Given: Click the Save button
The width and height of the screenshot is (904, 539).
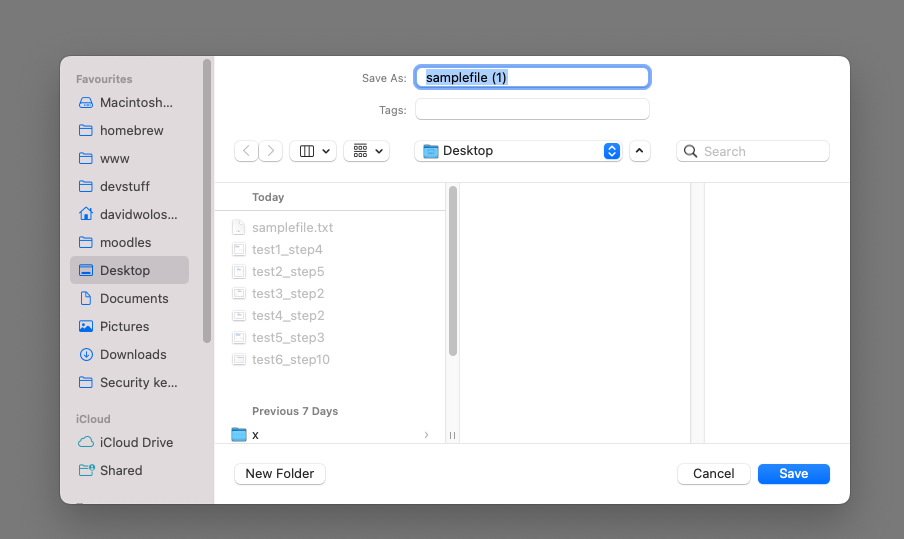Looking at the screenshot, I should [x=794, y=474].
